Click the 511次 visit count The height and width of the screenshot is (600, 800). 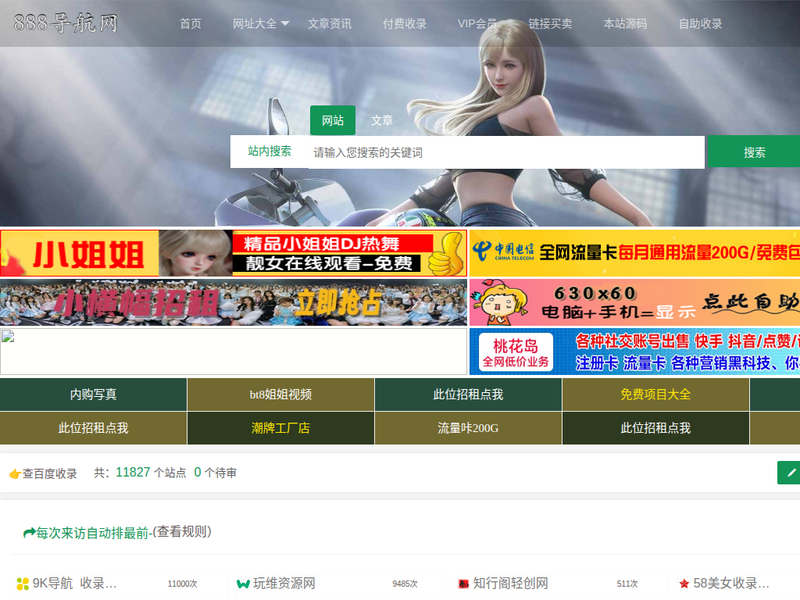627,584
